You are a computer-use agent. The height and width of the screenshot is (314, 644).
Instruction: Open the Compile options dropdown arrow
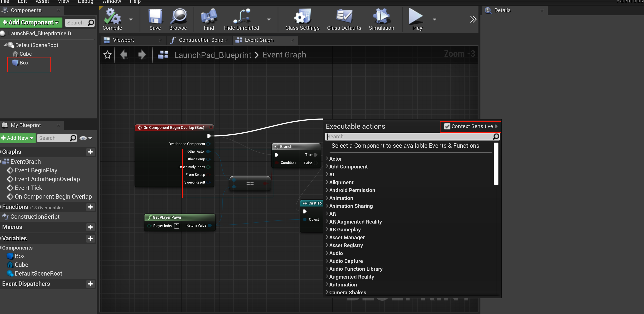[x=131, y=19]
